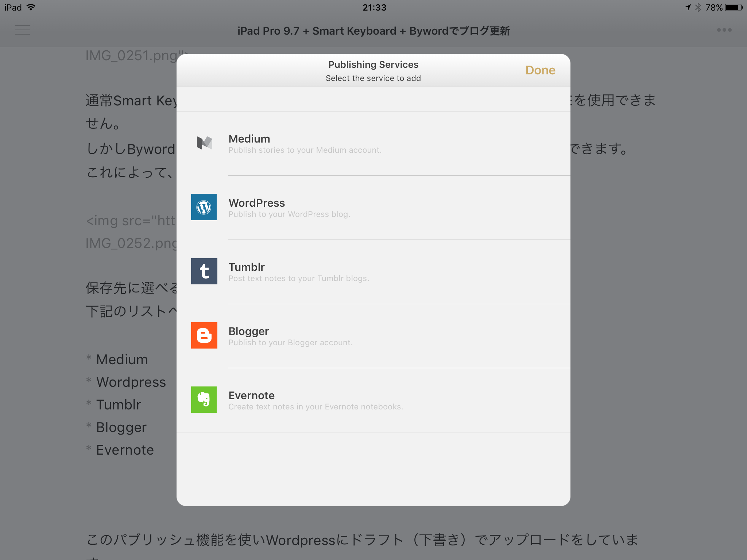Open the hamburger menu icon
This screenshot has height=560, width=747.
point(23,30)
